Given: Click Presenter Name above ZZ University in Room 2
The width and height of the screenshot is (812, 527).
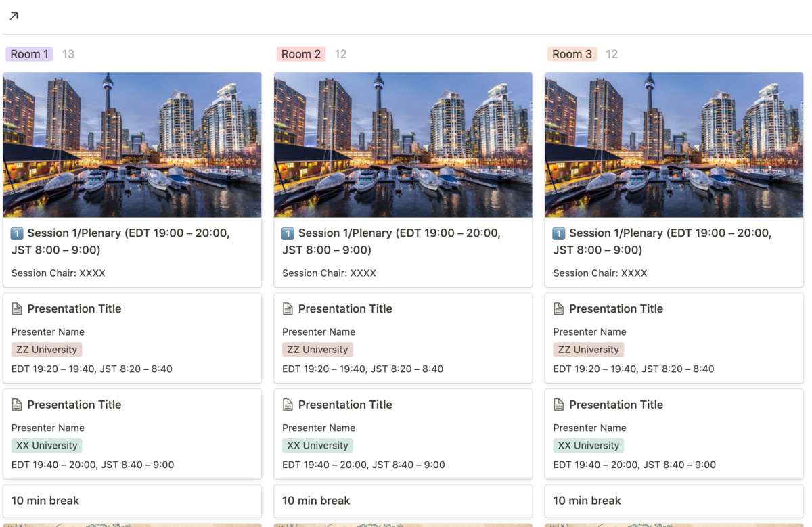Looking at the screenshot, I should 319,332.
